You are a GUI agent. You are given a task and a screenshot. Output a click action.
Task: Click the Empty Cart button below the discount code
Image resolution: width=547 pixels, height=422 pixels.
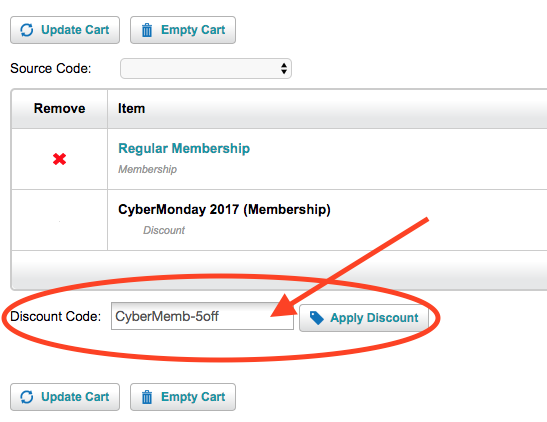183,397
